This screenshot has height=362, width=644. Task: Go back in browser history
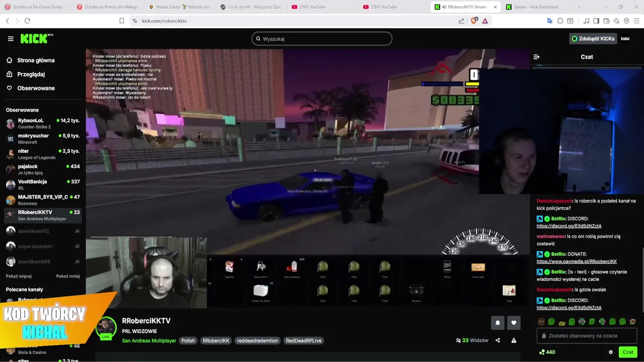[7, 21]
